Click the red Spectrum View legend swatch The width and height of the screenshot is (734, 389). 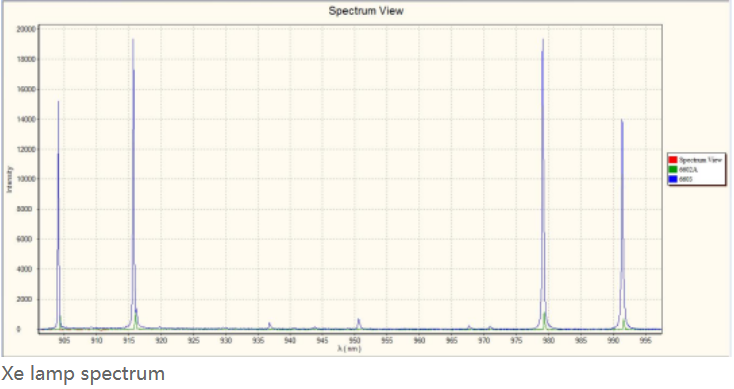coord(673,160)
